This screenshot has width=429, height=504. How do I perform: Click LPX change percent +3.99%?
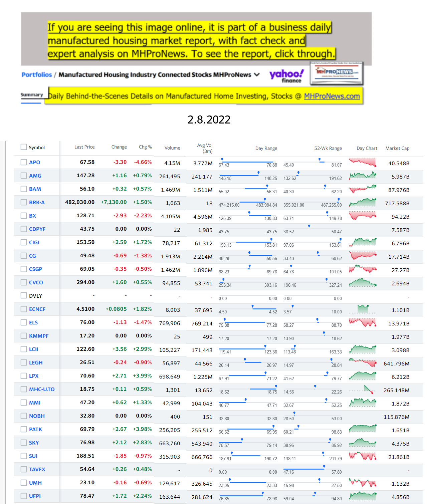(143, 376)
